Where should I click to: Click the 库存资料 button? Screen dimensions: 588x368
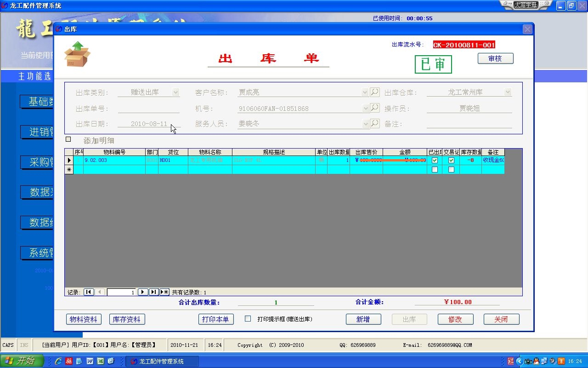[127, 319]
